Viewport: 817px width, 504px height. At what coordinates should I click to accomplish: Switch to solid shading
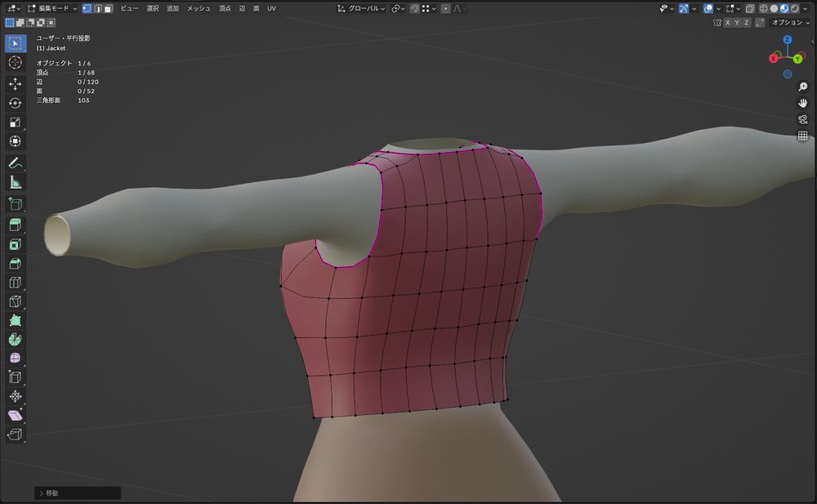pyautogui.click(x=775, y=8)
